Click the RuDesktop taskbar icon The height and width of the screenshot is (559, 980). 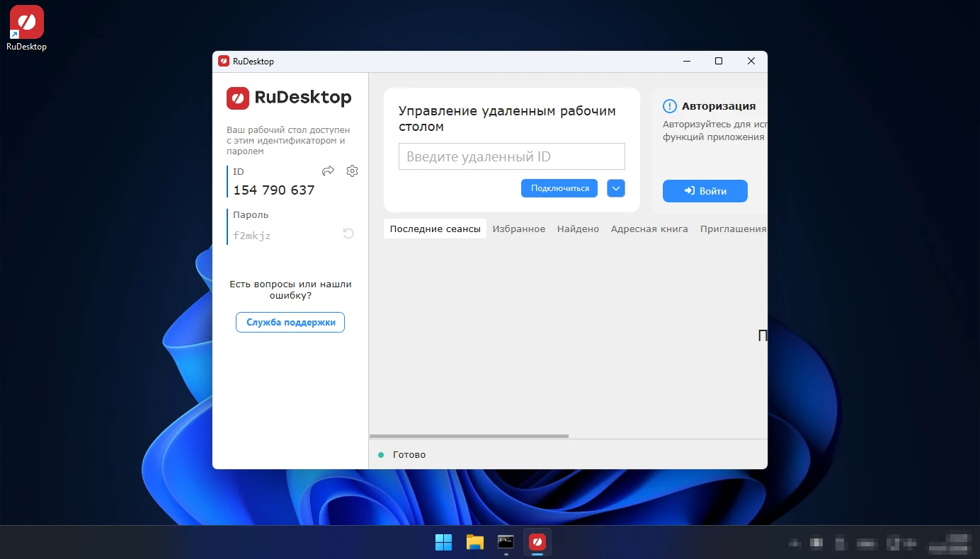537,543
